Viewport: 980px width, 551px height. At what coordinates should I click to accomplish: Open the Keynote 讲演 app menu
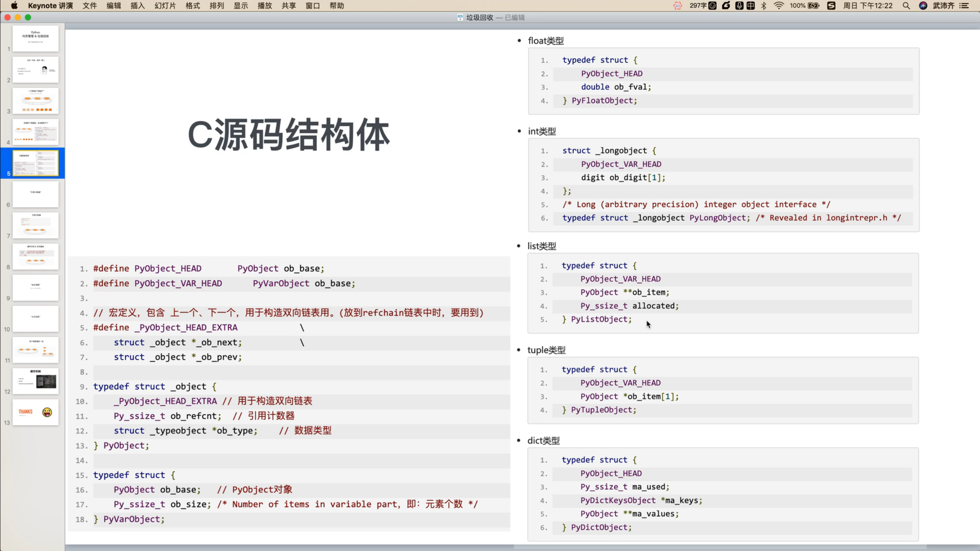pos(50,5)
